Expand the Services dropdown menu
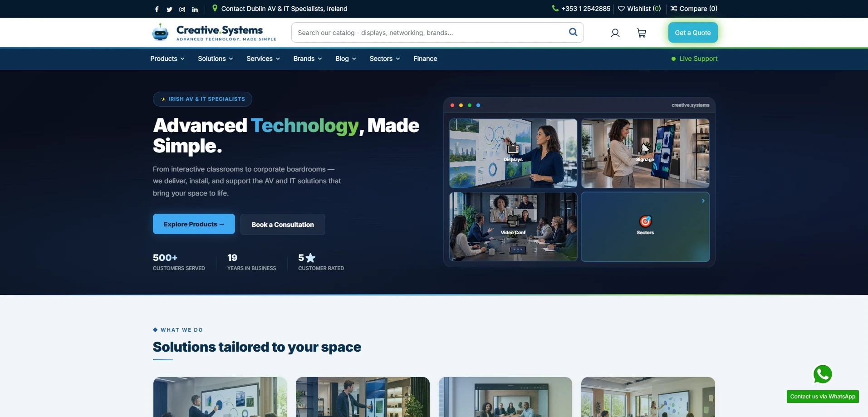The image size is (868, 417). (x=263, y=59)
